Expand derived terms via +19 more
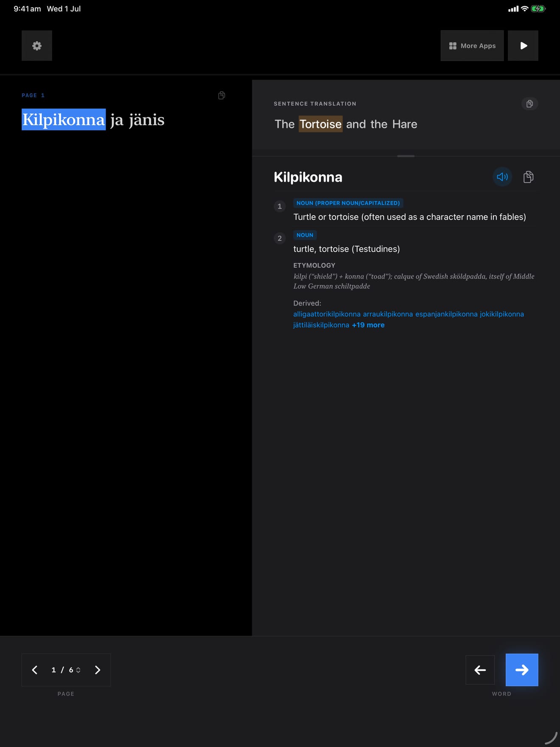The width and height of the screenshot is (560, 747). pyautogui.click(x=368, y=325)
